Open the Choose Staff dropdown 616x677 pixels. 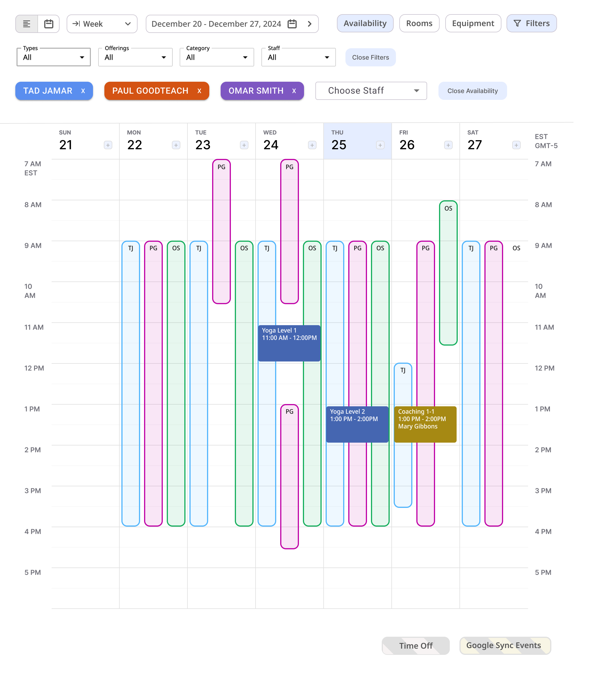(x=371, y=91)
